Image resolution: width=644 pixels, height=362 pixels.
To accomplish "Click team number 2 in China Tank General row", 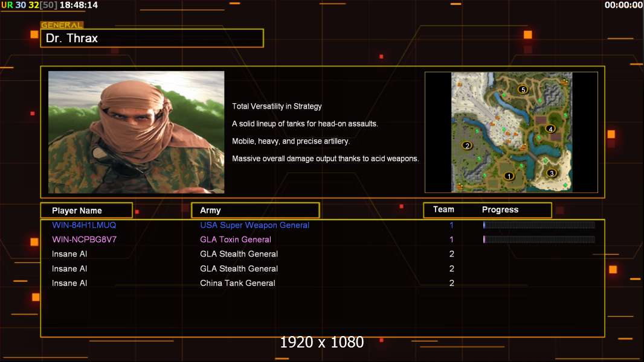I will 451,283.
